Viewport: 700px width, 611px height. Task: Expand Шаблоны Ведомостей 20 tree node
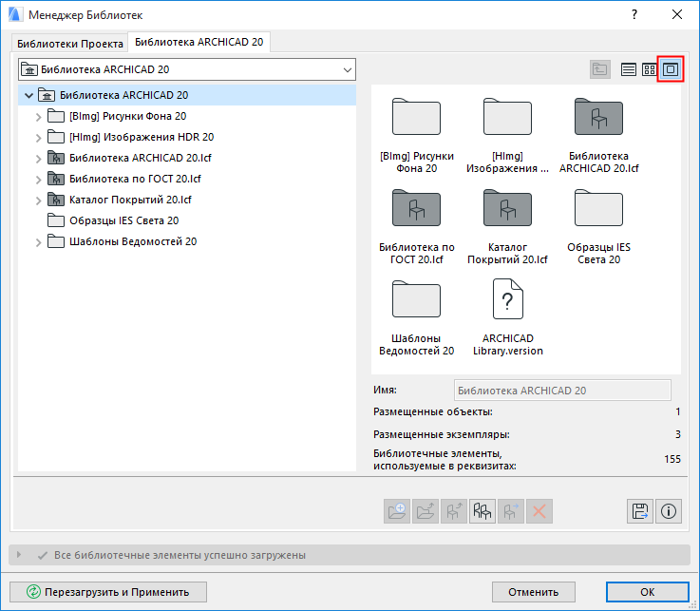(38, 242)
